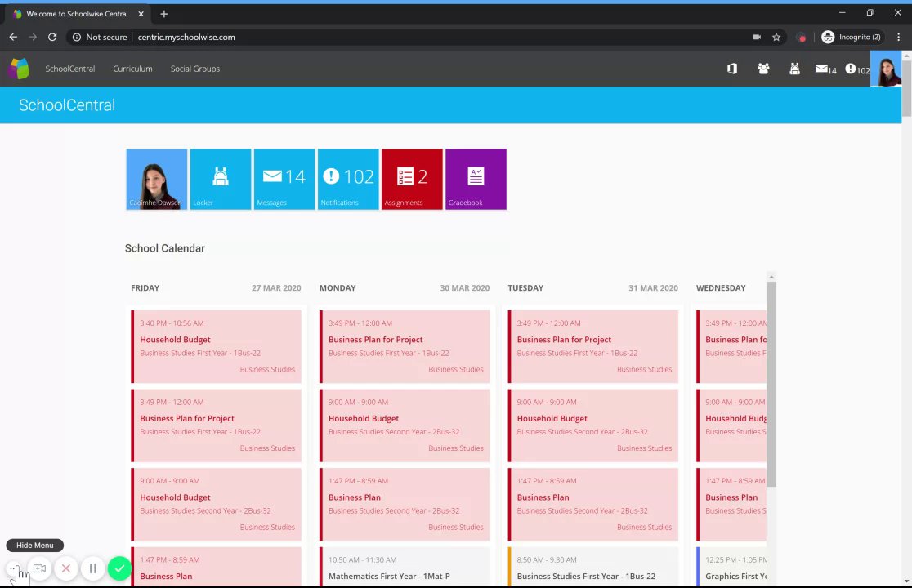Open Friday's 3:49 PM Business Plan for Project
Viewport: 912px width, 588px height.
217,425
